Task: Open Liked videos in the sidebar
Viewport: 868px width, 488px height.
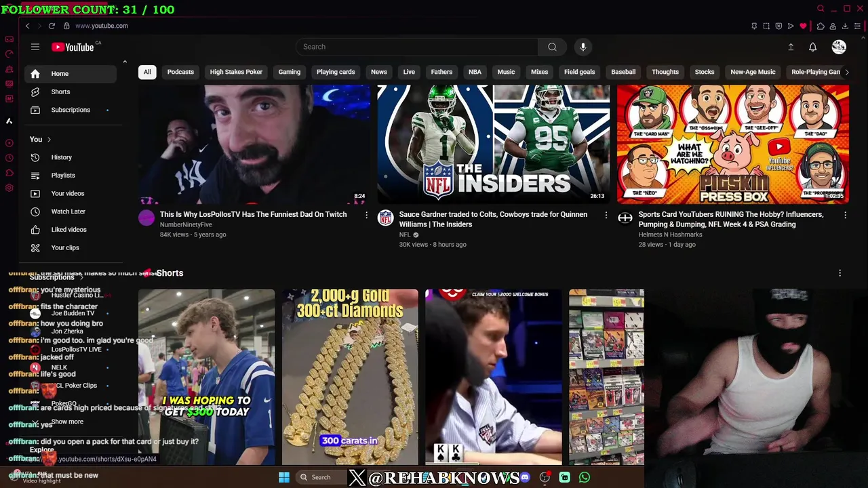Action: (71, 230)
